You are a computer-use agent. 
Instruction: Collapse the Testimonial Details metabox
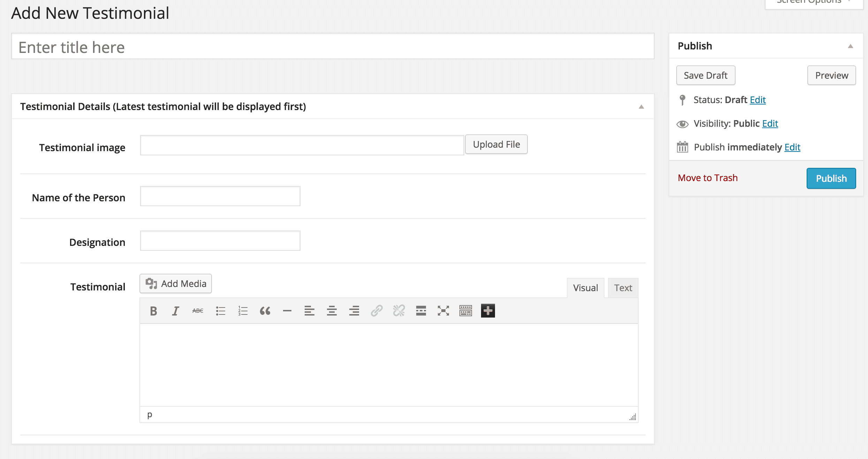[641, 107]
